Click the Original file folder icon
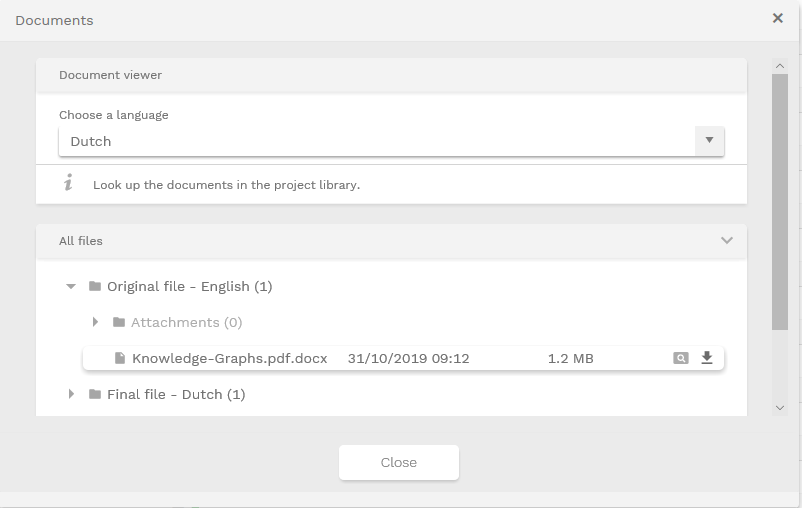The width and height of the screenshot is (802, 508). click(95, 287)
